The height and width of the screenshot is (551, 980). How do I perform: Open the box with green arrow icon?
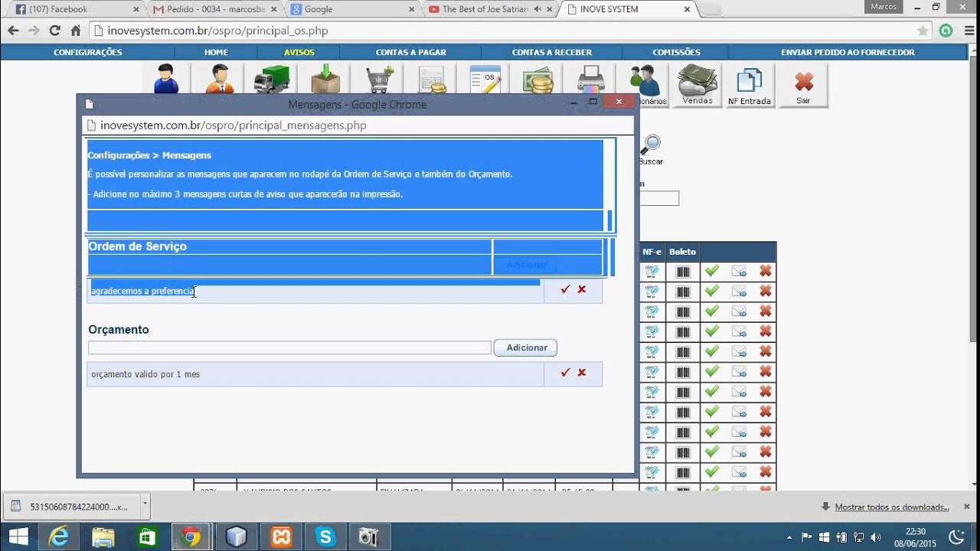[325, 79]
